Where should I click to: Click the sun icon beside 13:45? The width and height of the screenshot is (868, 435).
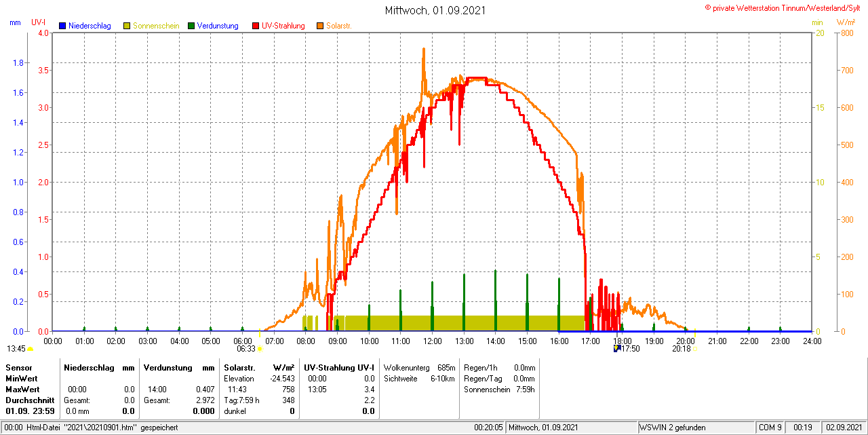point(30,349)
